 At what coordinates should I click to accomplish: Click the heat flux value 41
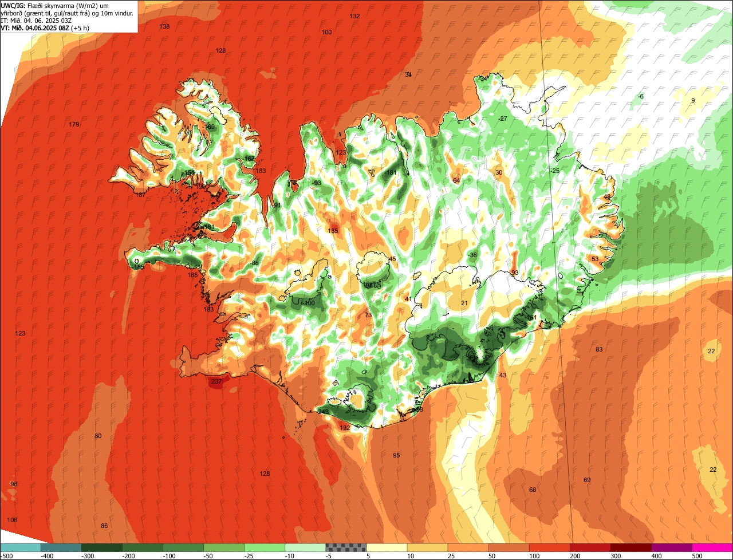(x=408, y=299)
